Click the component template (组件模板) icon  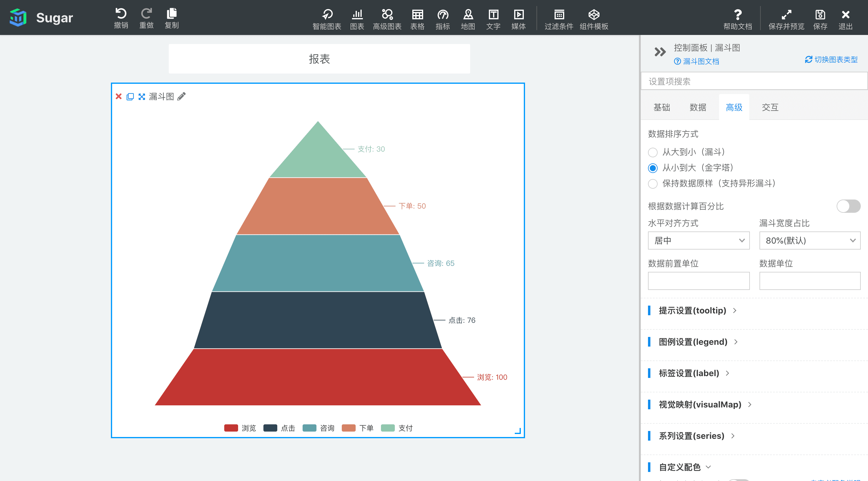(x=594, y=15)
